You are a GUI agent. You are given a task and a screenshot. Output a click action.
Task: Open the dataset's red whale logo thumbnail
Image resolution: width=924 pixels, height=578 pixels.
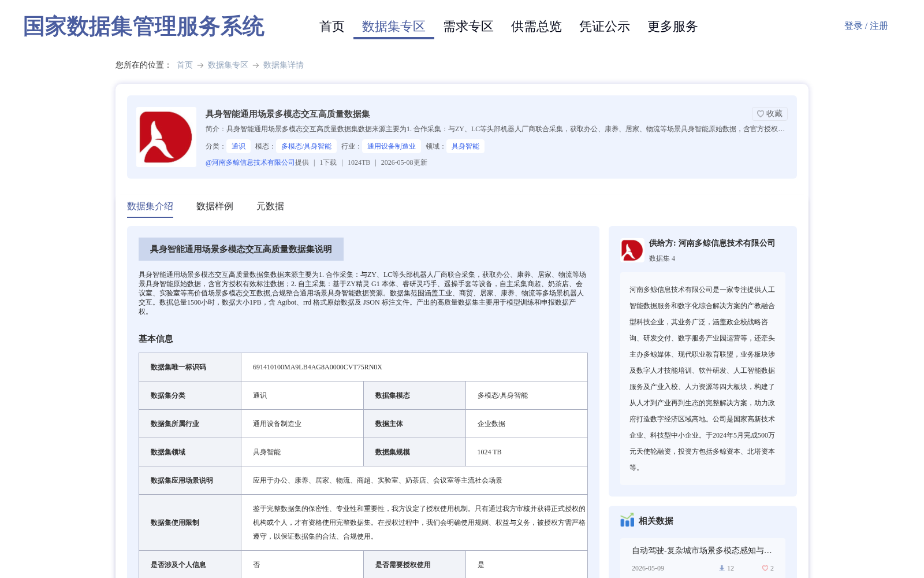(166, 137)
